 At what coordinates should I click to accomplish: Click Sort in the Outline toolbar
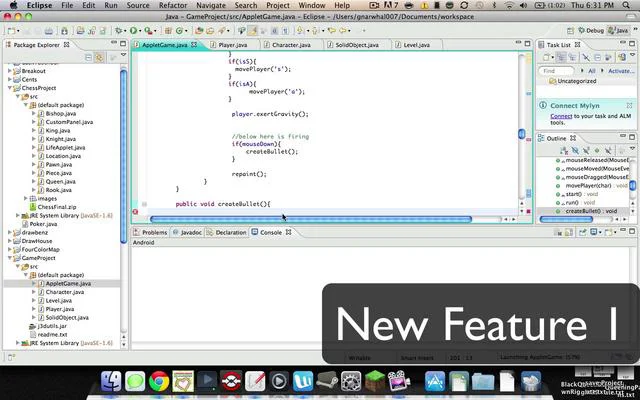coord(564,151)
